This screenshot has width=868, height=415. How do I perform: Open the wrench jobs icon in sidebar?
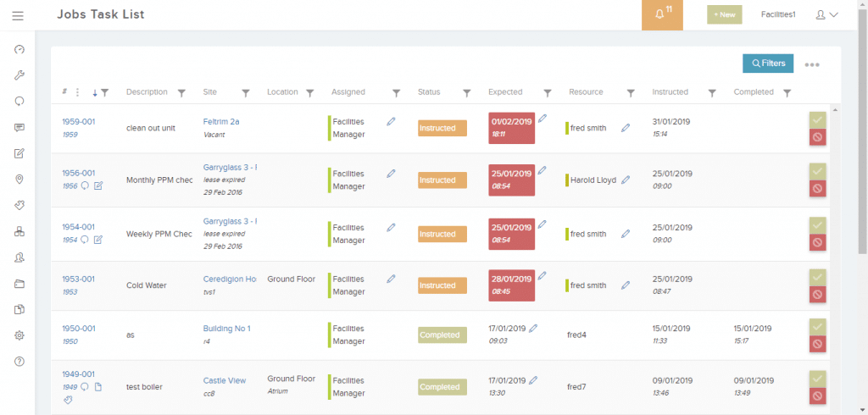pos(19,75)
